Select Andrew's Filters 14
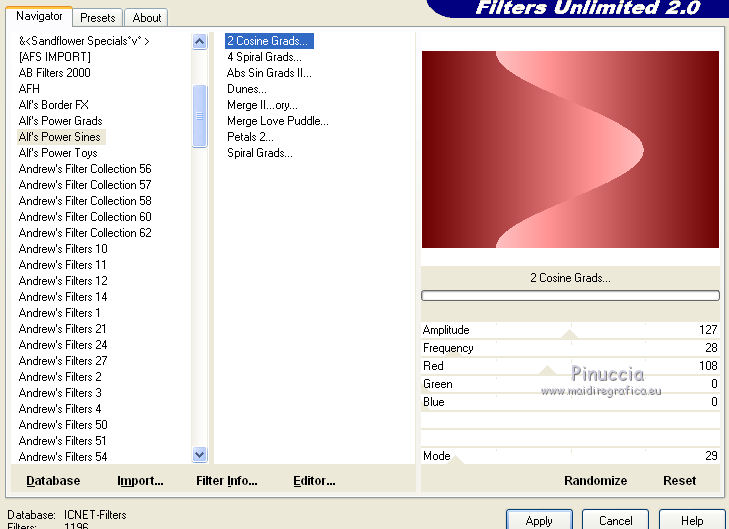This screenshot has width=729, height=529. click(x=63, y=297)
